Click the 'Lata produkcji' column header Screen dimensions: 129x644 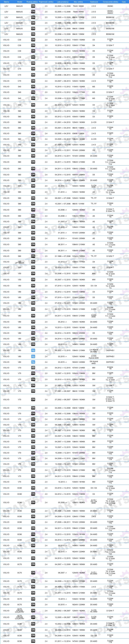[63, 2]
